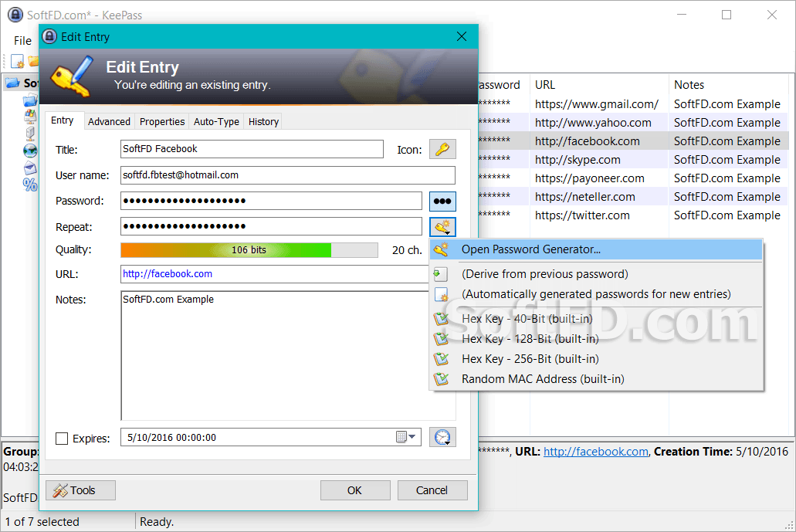Select Automatically generated passwords for new entries
The image size is (796, 532).
click(596, 294)
